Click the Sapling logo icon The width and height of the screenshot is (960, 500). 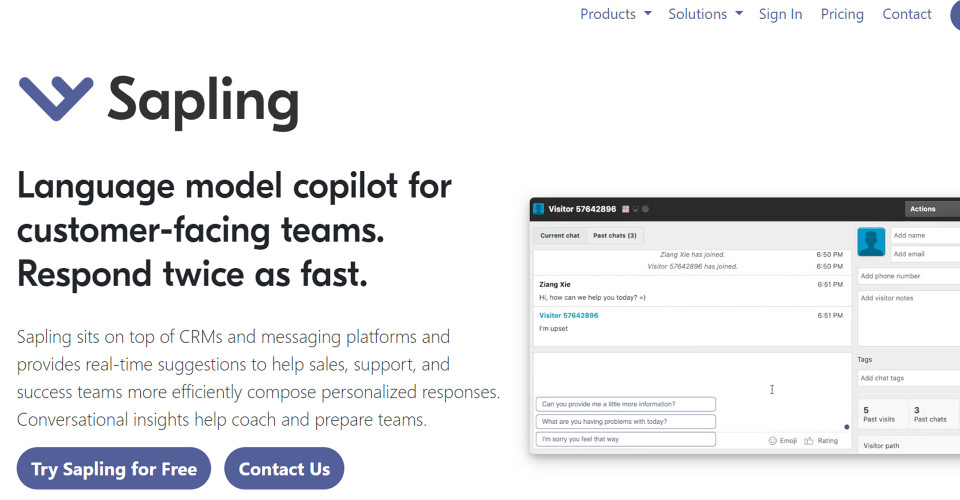click(x=56, y=98)
